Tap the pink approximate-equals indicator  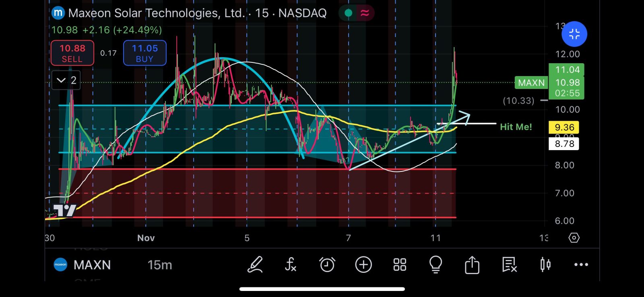click(x=365, y=13)
